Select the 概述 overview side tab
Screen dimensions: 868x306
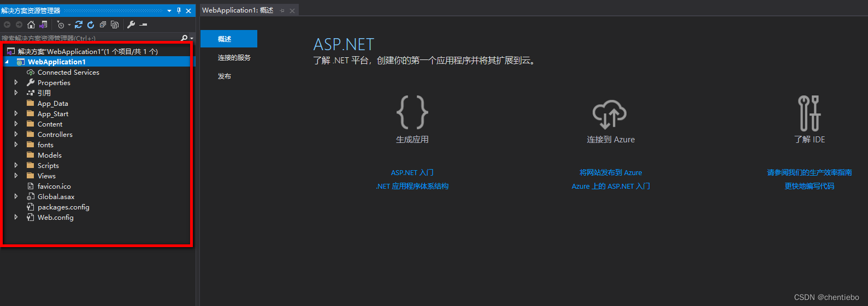(229, 39)
